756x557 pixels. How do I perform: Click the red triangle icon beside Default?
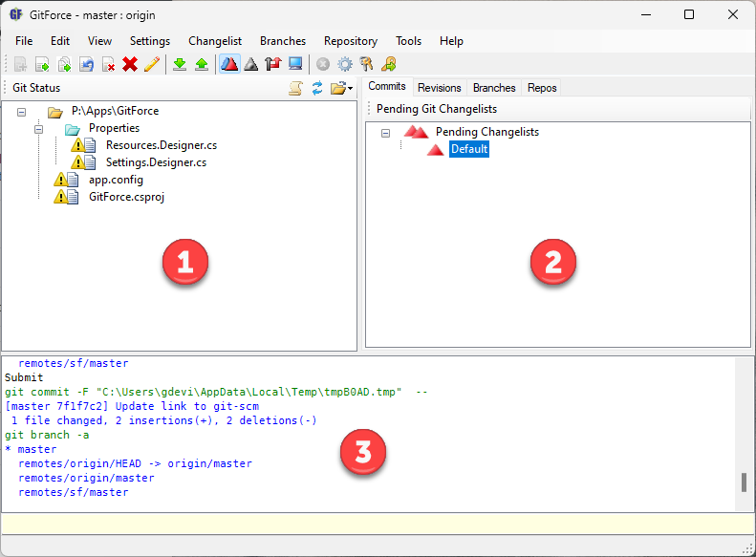pos(436,150)
